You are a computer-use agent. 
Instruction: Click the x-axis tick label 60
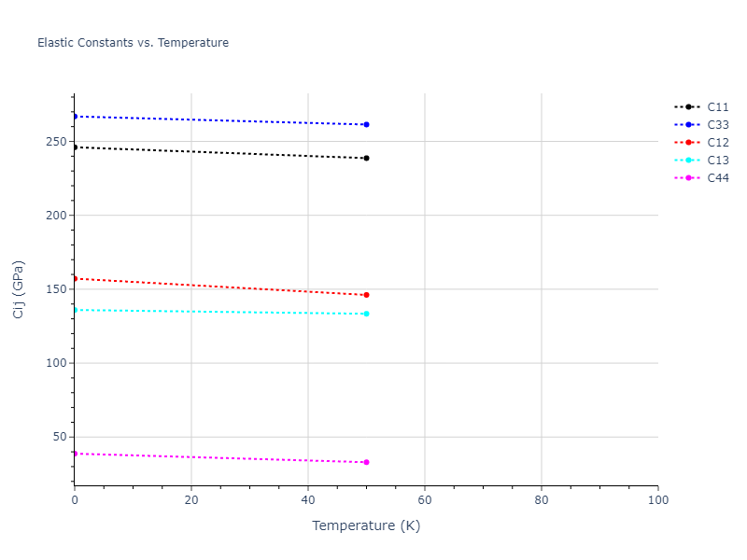coord(425,501)
